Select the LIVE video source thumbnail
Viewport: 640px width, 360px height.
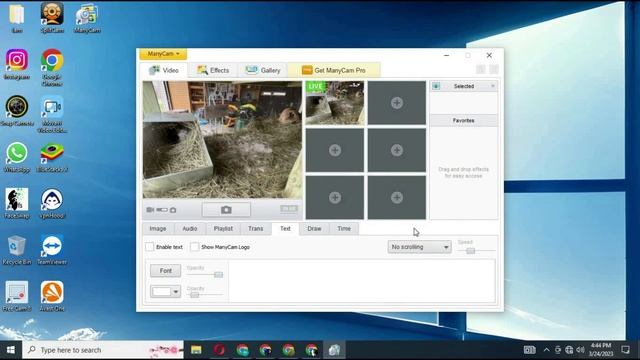click(335, 103)
